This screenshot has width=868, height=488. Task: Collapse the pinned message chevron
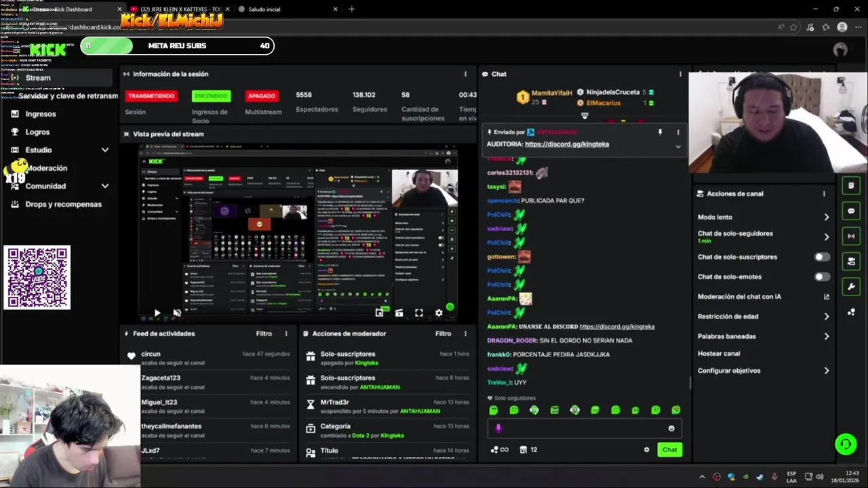[x=677, y=146]
